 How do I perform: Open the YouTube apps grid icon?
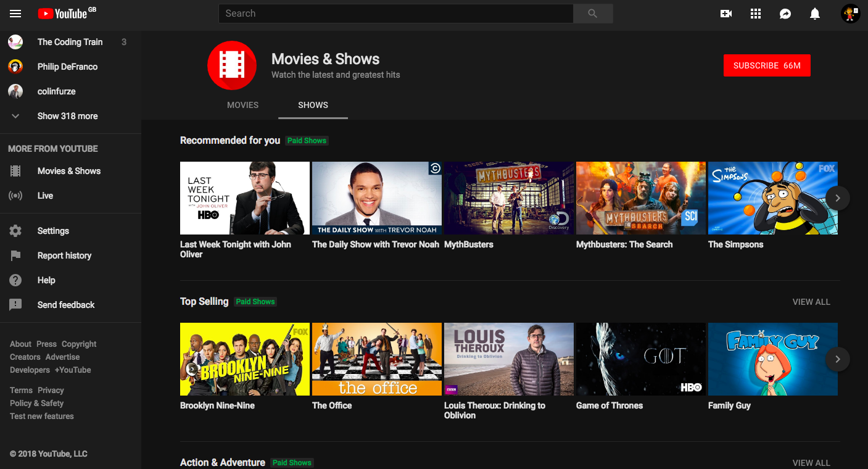(756, 14)
